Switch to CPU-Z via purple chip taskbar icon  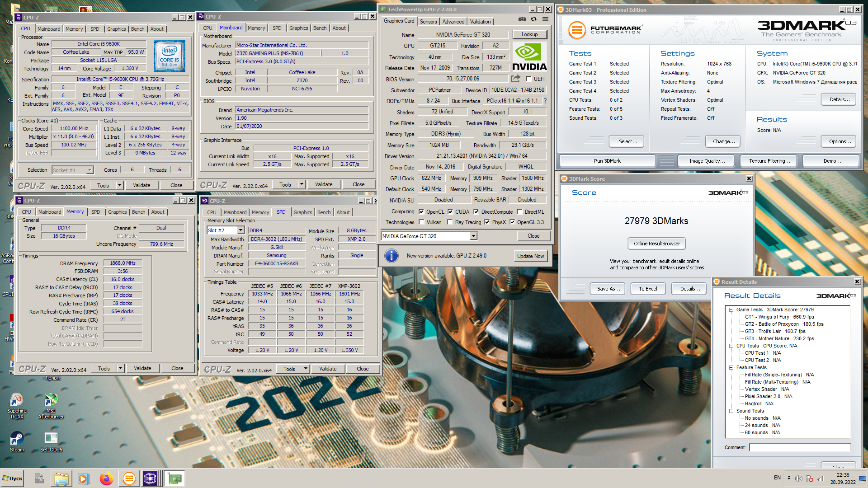point(150,479)
